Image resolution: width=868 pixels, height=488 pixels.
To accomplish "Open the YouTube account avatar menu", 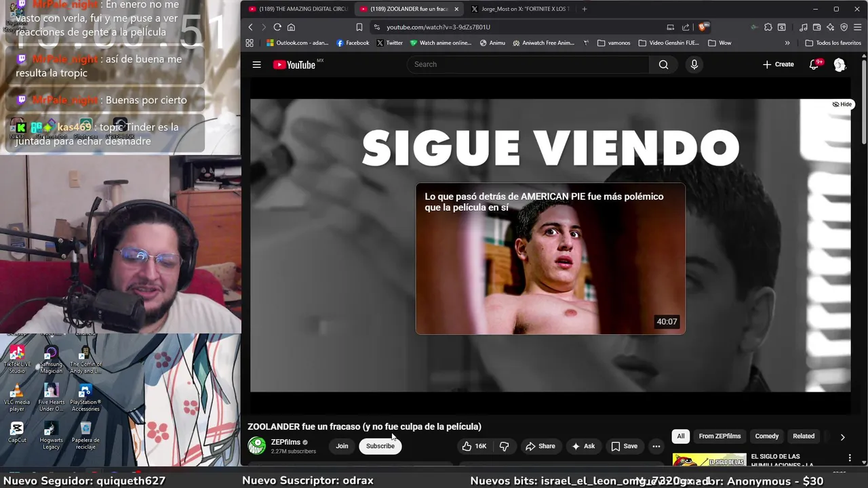I will coord(840,64).
